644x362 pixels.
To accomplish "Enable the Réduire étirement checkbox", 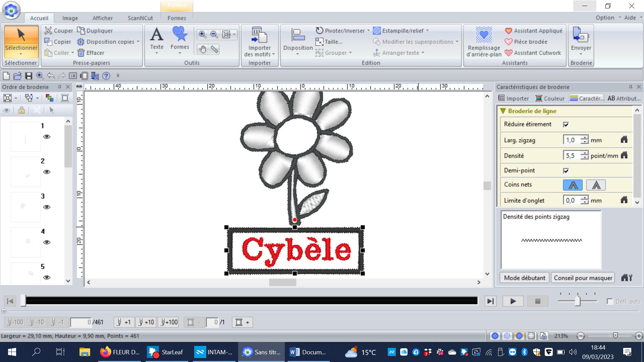I will point(566,124).
